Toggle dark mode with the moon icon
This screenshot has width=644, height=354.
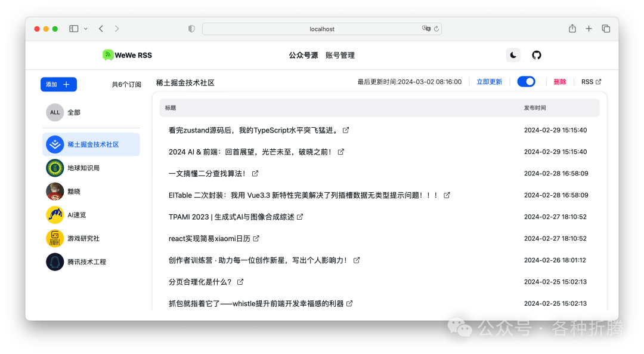(x=513, y=55)
